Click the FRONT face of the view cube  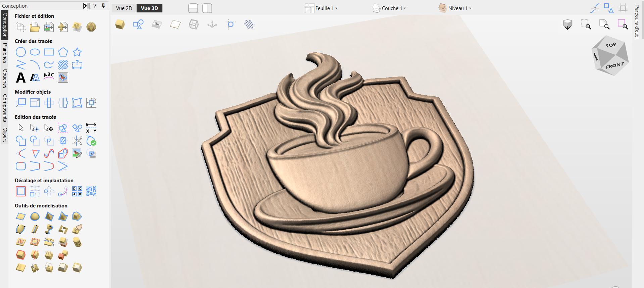[x=614, y=65]
